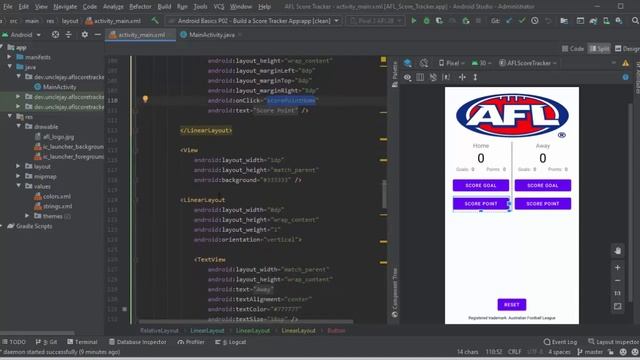Select the activity_main.xml editor tab
Screen dimensions: 640x360
coord(141,35)
